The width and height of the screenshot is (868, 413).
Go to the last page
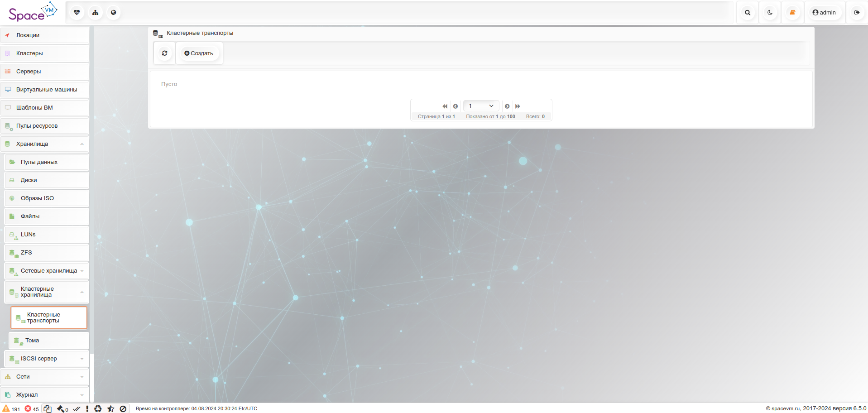coord(518,106)
